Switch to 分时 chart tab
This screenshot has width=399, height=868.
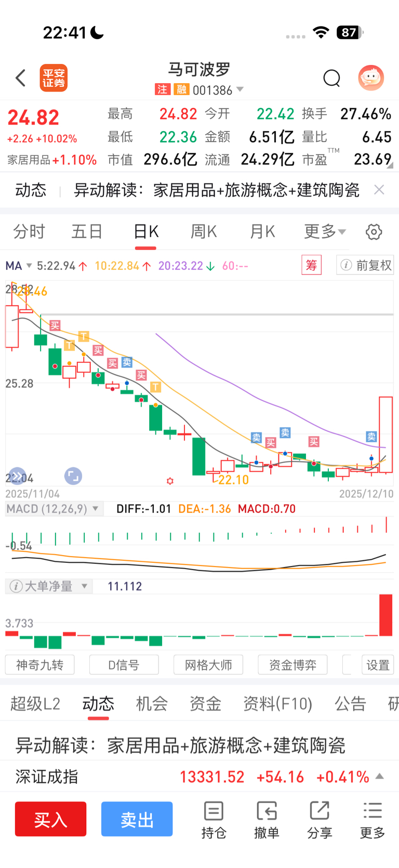pos(29,231)
